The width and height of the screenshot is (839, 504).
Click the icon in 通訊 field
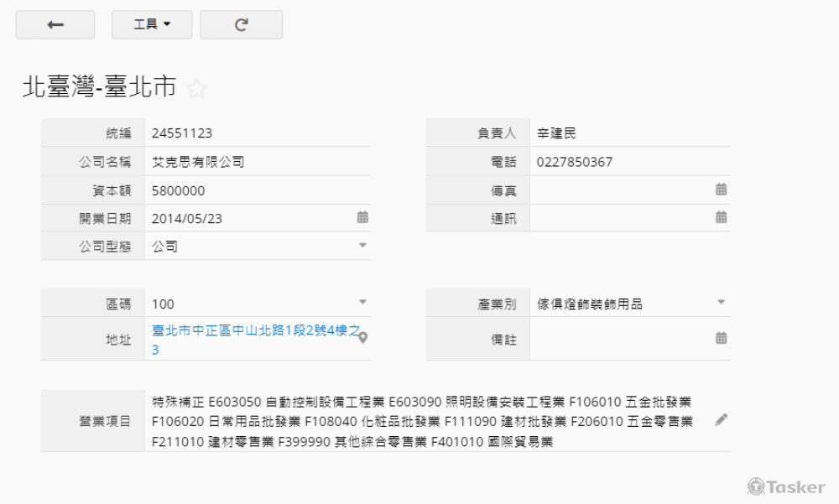(721, 217)
